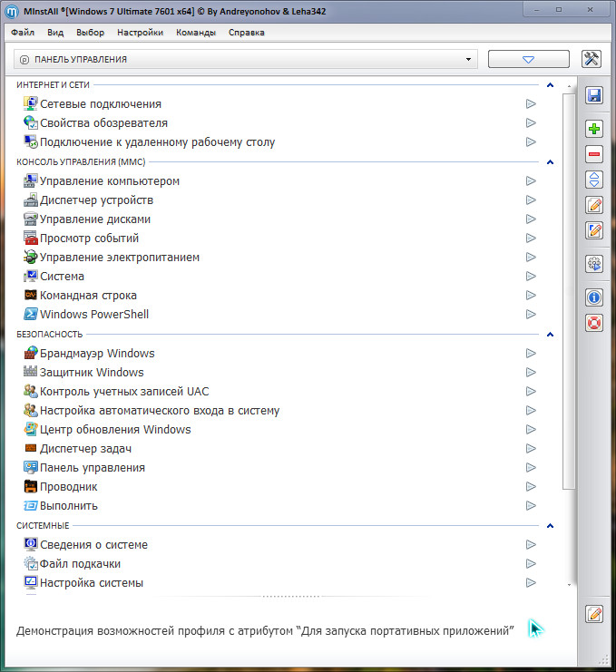
Task: Select Подключение к удаленному рабочему столу
Action: 157,141
